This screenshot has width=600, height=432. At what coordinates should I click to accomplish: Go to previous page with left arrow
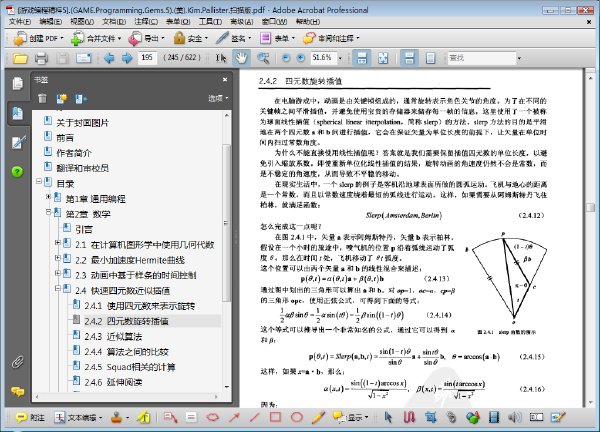click(x=109, y=58)
